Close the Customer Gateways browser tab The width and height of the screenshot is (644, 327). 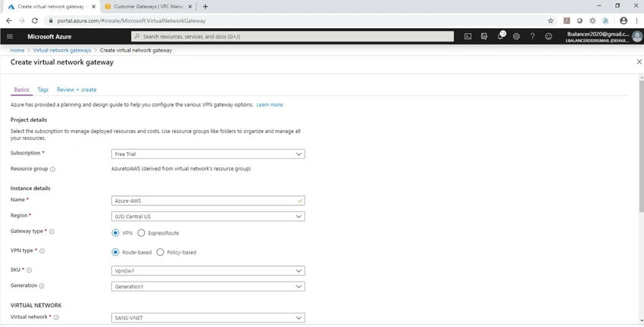pos(190,7)
